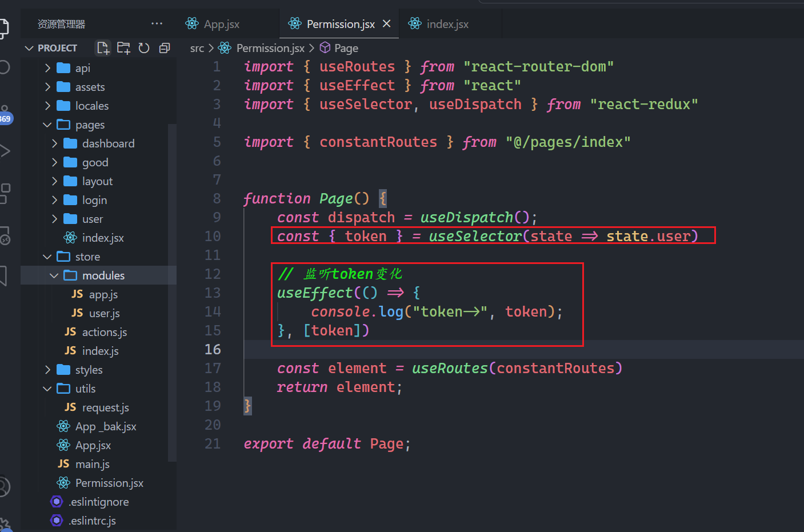Open Source Control view with 369 badge
Image resolution: width=804 pixels, height=532 pixels.
click(x=5, y=114)
